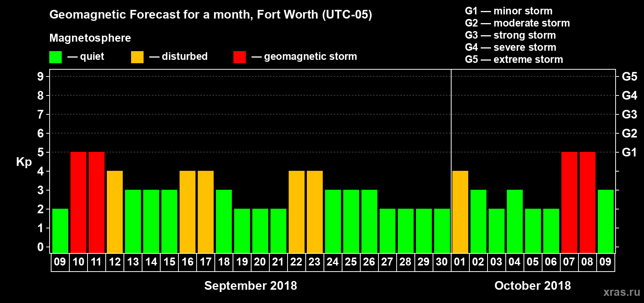Click the date label 14 on the axis
The image size is (644, 303).
[x=151, y=262]
